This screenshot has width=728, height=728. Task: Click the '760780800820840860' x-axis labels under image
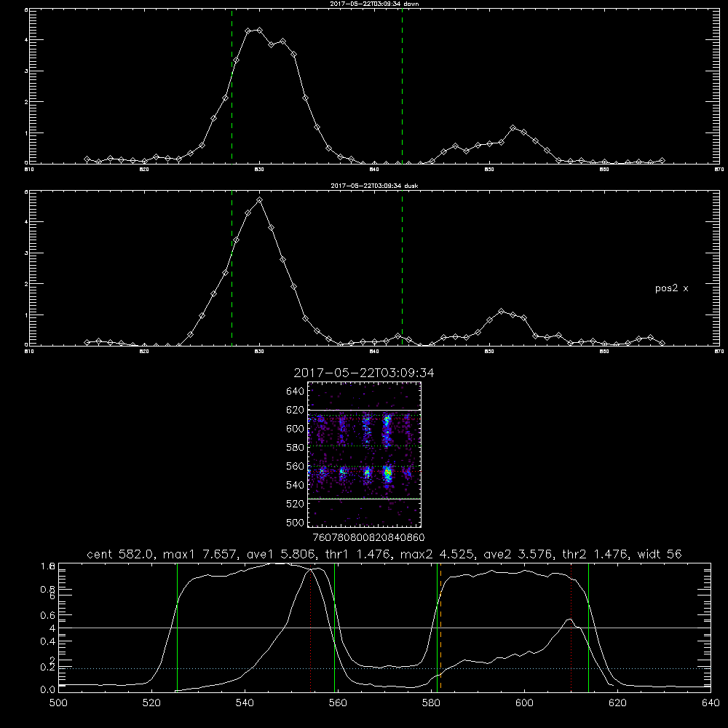tap(368, 538)
